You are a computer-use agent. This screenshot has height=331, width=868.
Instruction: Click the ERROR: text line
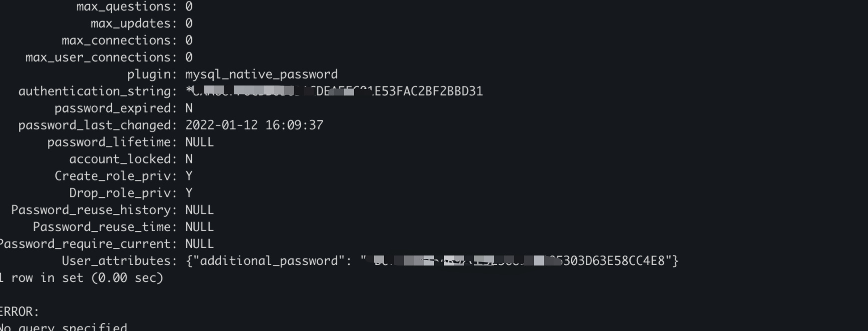click(x=19, y=312)
